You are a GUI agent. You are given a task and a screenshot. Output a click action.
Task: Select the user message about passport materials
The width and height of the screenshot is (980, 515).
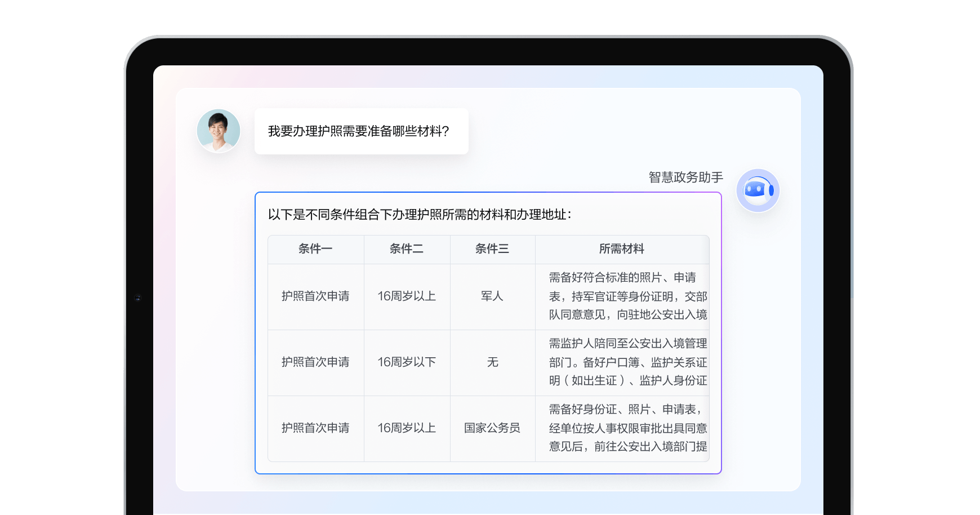[361, 131]
